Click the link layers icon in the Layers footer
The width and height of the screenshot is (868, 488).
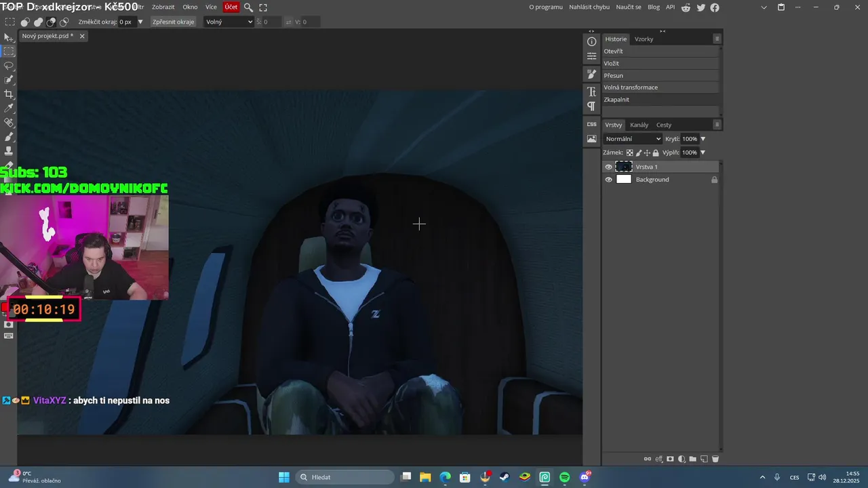[x=648, y=459]
